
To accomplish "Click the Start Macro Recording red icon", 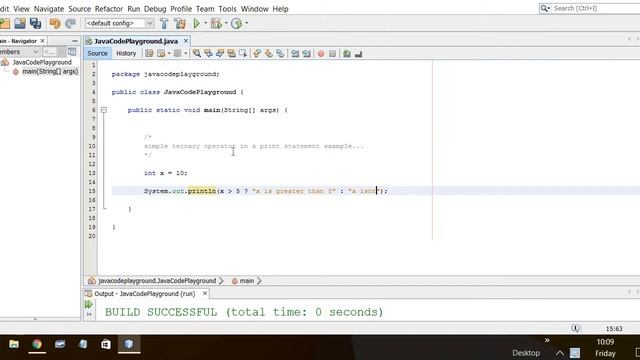I will click(x=321, y=53).
